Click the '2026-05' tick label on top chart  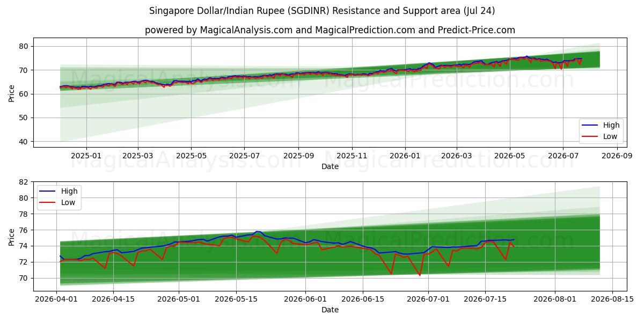point(509,156)
